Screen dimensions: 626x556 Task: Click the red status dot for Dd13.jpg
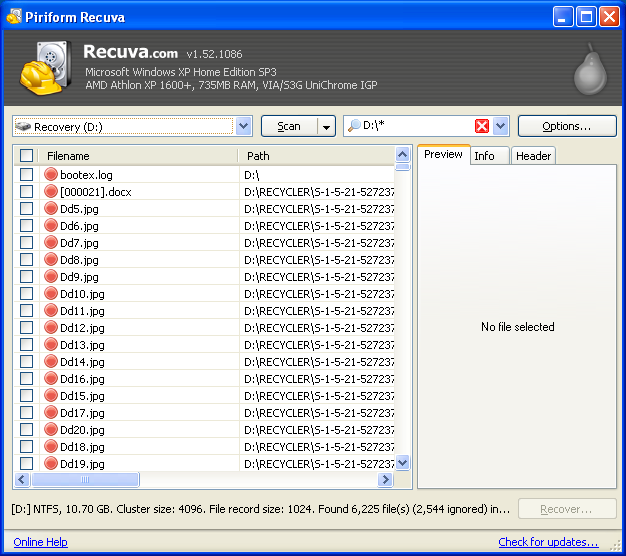pos(51,344)
